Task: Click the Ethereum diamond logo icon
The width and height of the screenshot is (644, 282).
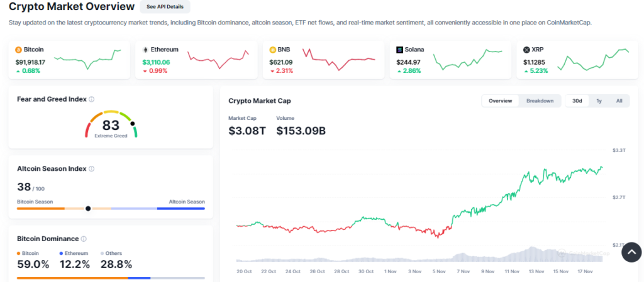Action: click(145, 50)
